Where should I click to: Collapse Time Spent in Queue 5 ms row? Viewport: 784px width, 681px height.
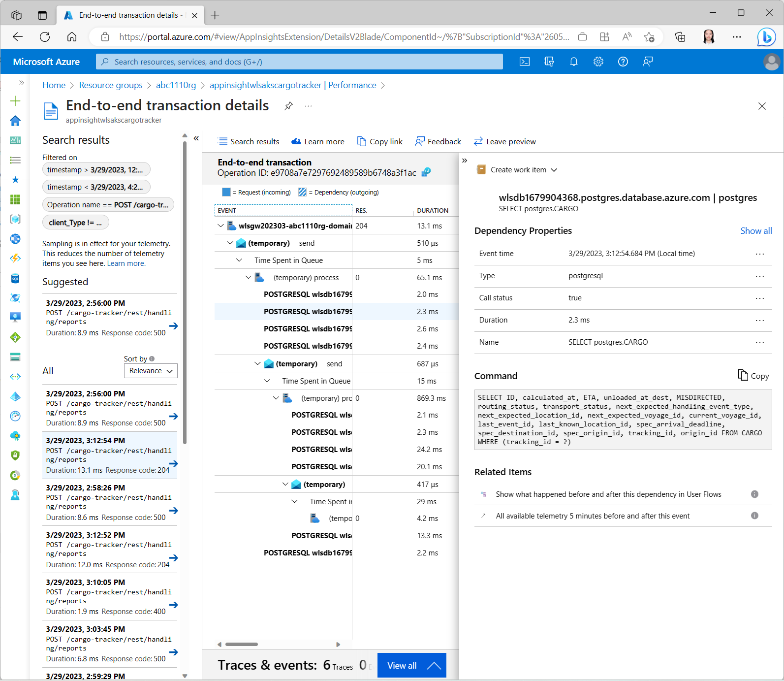239,260
